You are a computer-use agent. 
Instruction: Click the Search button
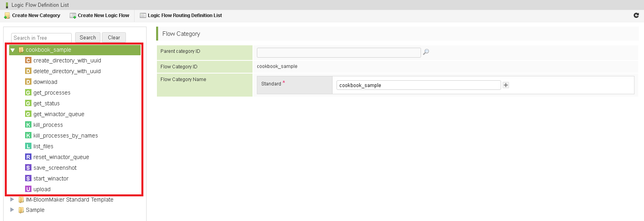[x=88, y=37]
